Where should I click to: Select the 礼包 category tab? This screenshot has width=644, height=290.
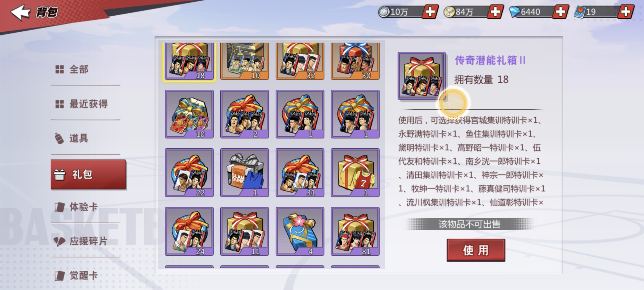(x=88, y=174)
